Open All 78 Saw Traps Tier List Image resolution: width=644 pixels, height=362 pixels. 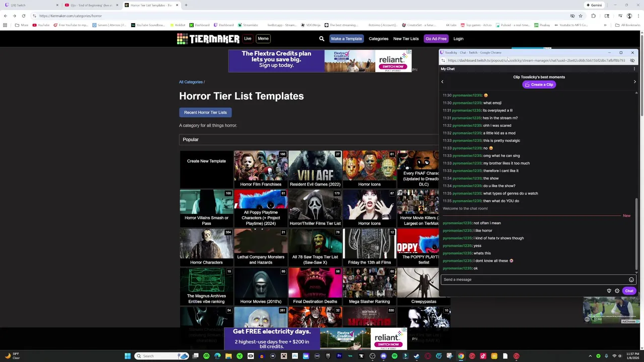[x=315, y=247]
